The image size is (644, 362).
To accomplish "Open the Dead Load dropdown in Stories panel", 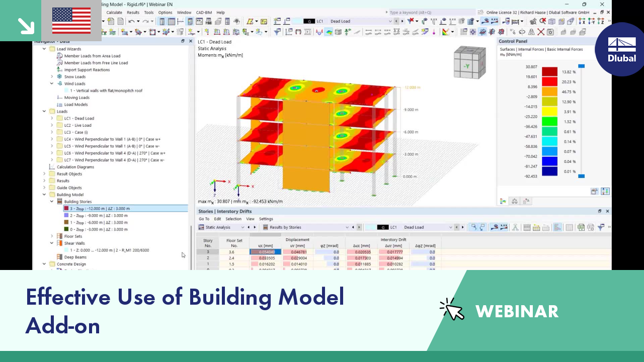I will pos(451,227).
